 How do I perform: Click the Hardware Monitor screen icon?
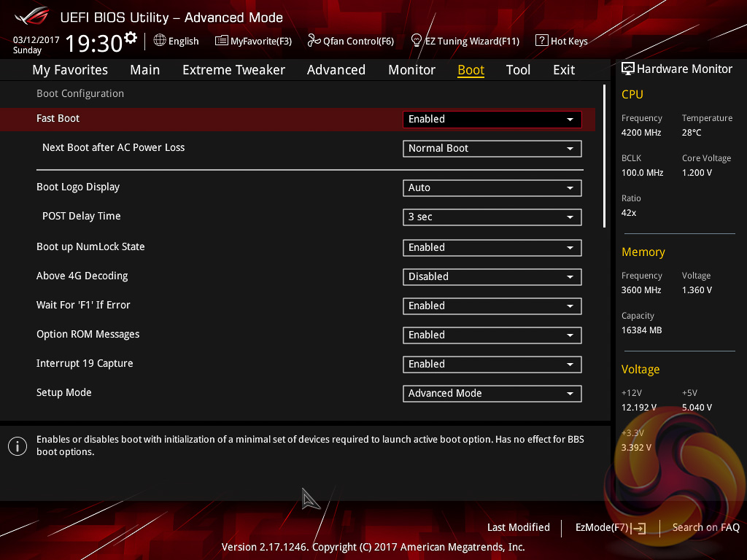click(628, 69)
